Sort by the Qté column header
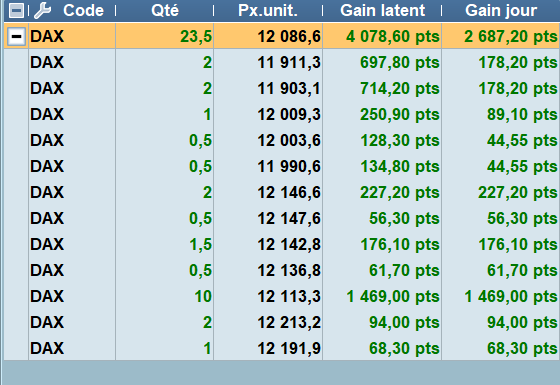Image resolution: width=560 pixels, height=385 pixels. pyautogui.click(x=165, y=10)
